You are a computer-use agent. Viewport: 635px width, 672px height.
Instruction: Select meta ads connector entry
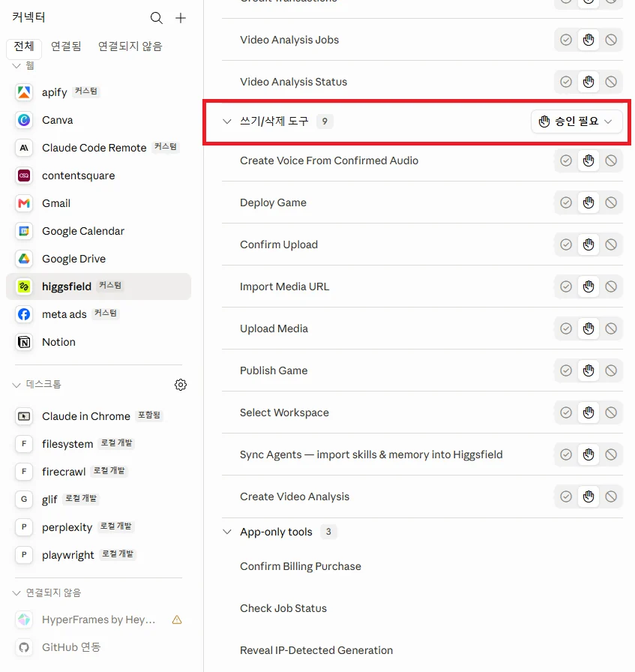(x=98, y=314)
